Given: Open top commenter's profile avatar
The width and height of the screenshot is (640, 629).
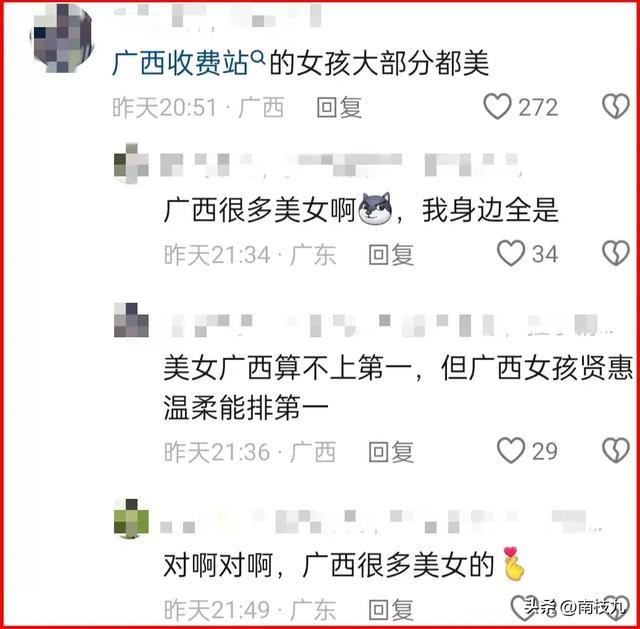Looking at the screenshot, I should click(62, 38).
